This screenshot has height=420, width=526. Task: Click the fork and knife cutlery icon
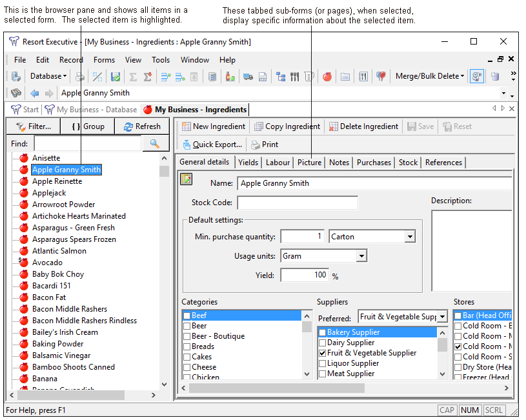pyautogui.click(x=294, y=77)
